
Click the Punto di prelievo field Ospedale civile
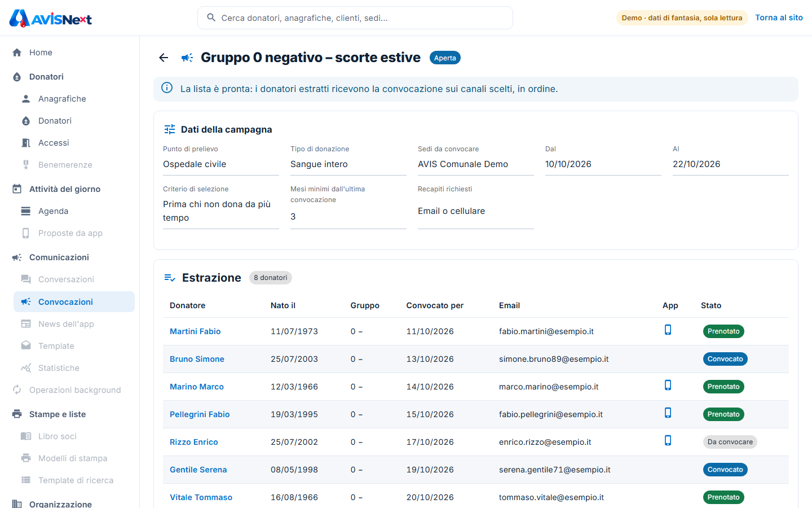click(x=221, y=164)
